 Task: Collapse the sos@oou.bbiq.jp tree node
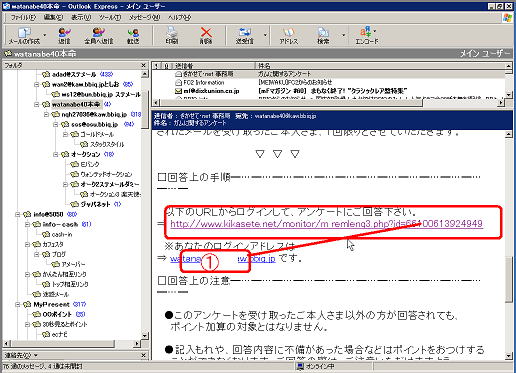click(56, 125)
